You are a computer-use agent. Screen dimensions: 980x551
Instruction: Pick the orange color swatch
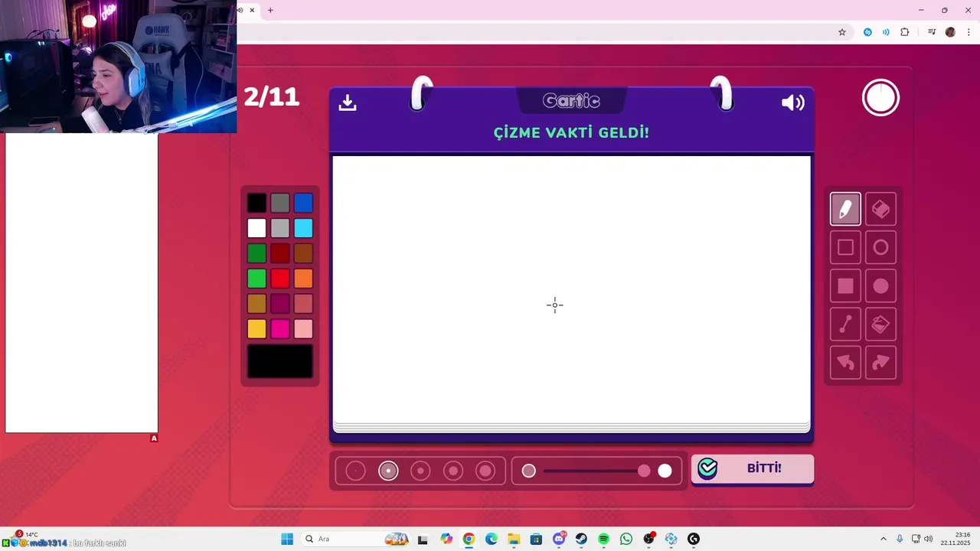(303, 279)
